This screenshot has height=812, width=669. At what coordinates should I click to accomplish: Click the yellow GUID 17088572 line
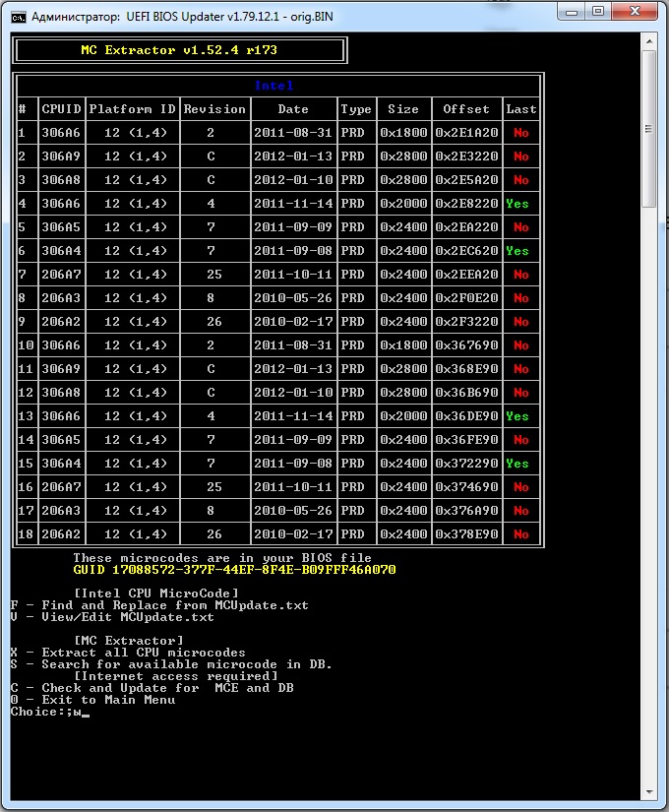[234, 570]
